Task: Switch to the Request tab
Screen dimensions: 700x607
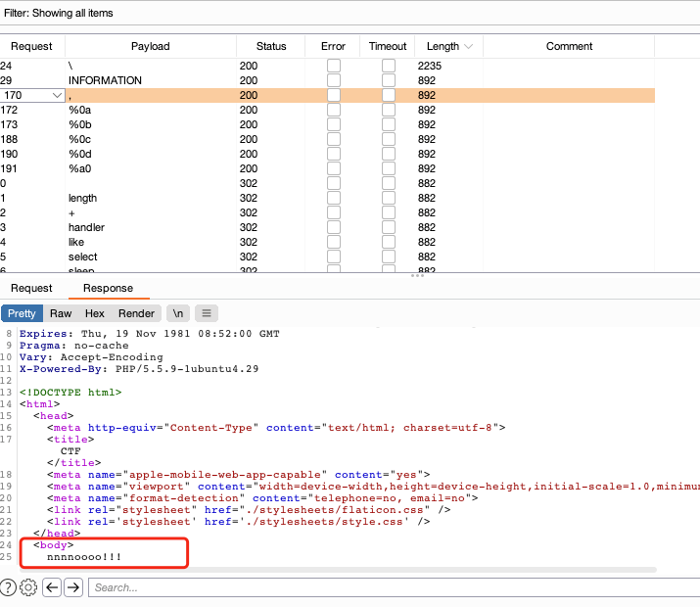Action: pos(31,288)
